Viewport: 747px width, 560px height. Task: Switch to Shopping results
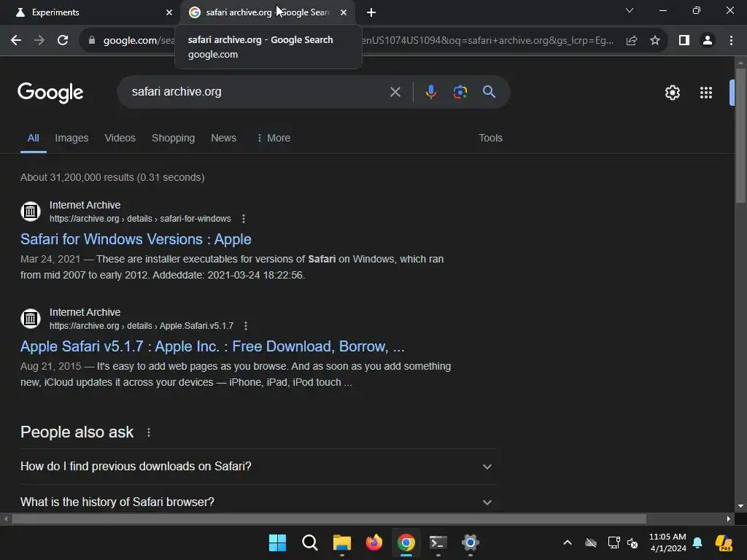click(173, 138)
